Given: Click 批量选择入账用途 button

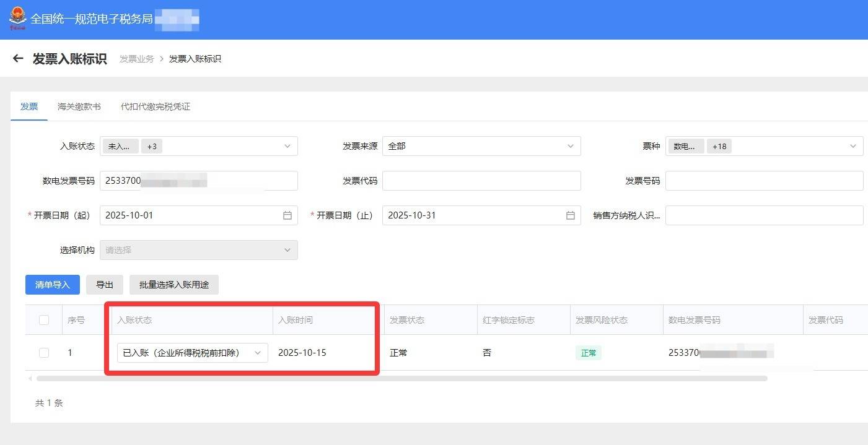Looking at the screenshot, I should tap(174, 285).
